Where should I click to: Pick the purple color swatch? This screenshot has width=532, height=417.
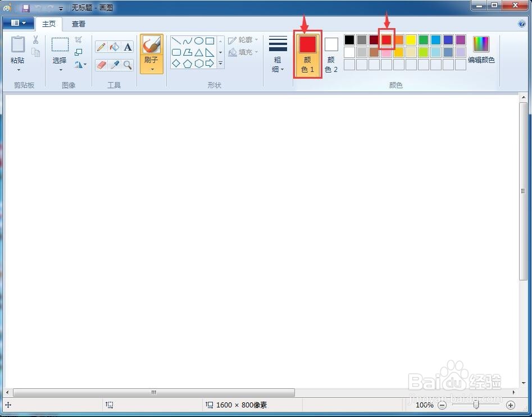point(461,40)
